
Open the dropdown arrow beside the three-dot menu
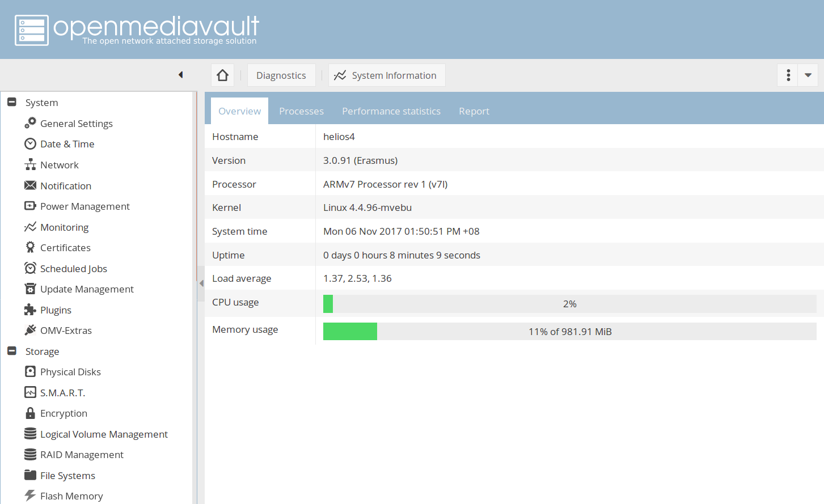[808, 75]
